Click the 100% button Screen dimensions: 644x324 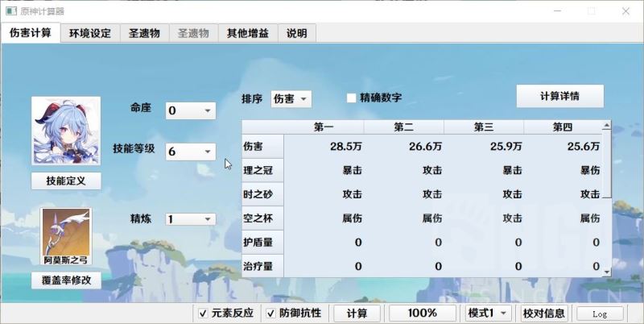422,314
